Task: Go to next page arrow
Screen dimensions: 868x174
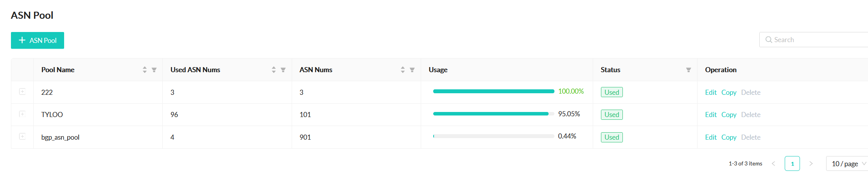Action: coord(811,164)
